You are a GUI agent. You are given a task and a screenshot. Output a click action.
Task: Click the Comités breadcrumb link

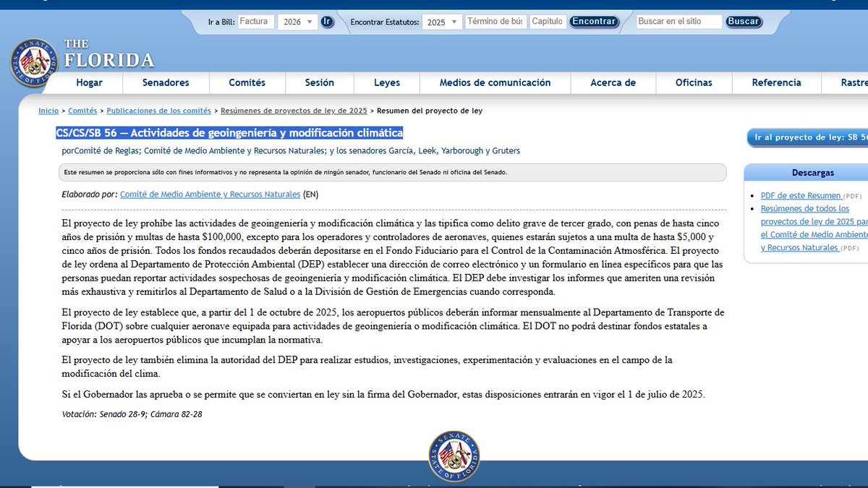click(x=82, y=111)
